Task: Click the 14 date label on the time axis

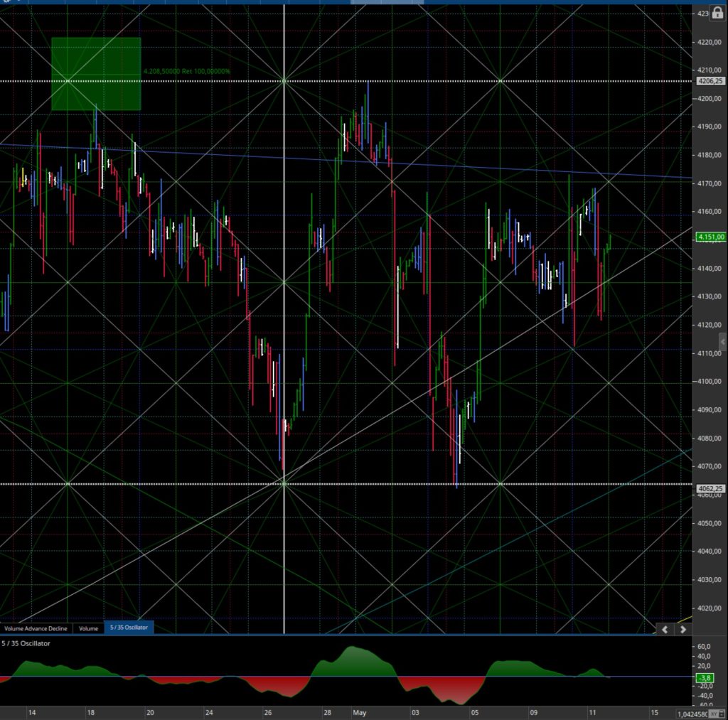Action: 31,713
